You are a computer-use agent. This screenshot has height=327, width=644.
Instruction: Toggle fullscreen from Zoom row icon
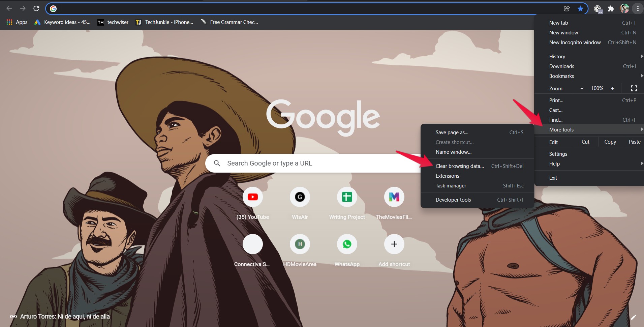pos(634,88)
